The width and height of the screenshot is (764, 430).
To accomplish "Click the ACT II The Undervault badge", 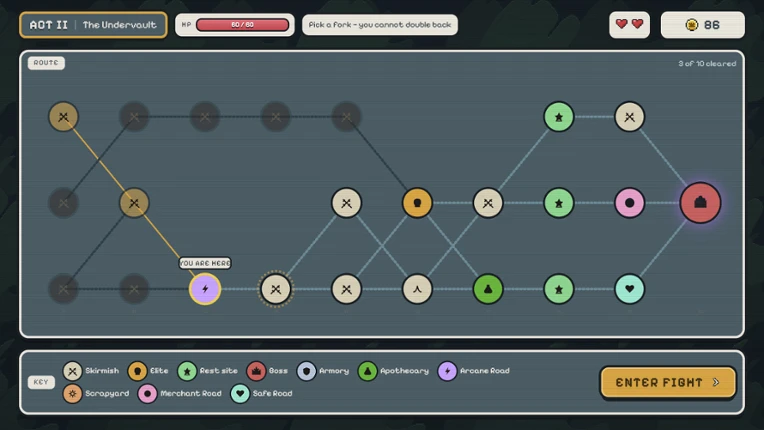I will 93,25.
